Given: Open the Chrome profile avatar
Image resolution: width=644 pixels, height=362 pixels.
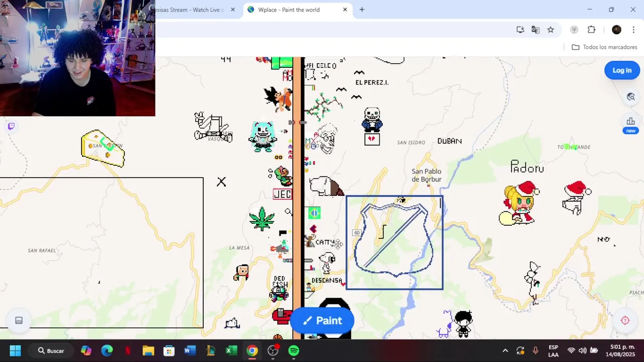Looking at the screenshot, I should (616, 30).
